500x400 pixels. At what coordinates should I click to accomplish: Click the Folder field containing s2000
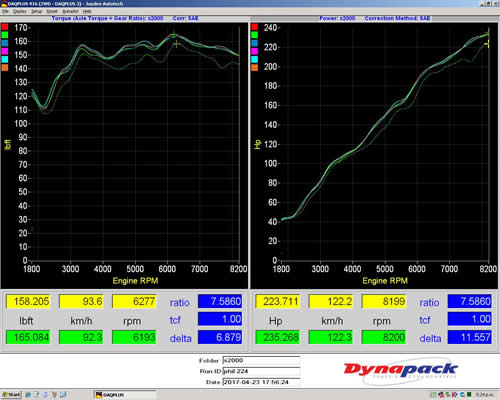pos(261,360)
